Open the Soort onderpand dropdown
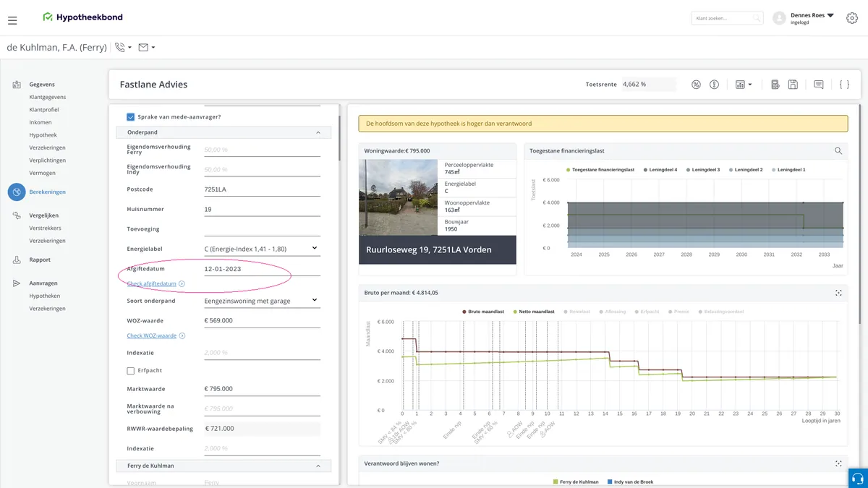Viewport: 868px width, 488px height. tap(261, 301)
